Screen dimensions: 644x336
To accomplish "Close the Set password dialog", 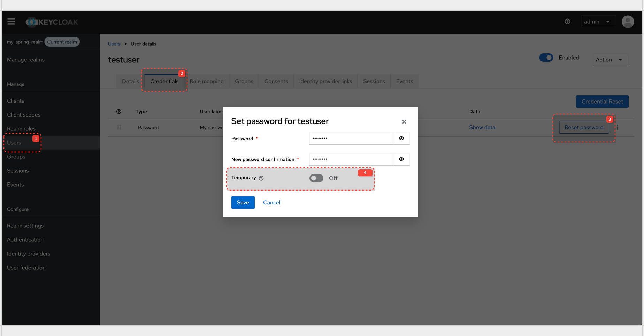I will (404, 121).
